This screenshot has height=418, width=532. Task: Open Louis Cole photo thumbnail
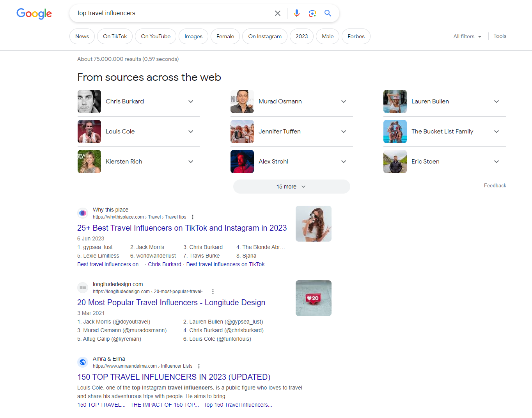click(x=89, y=132)
